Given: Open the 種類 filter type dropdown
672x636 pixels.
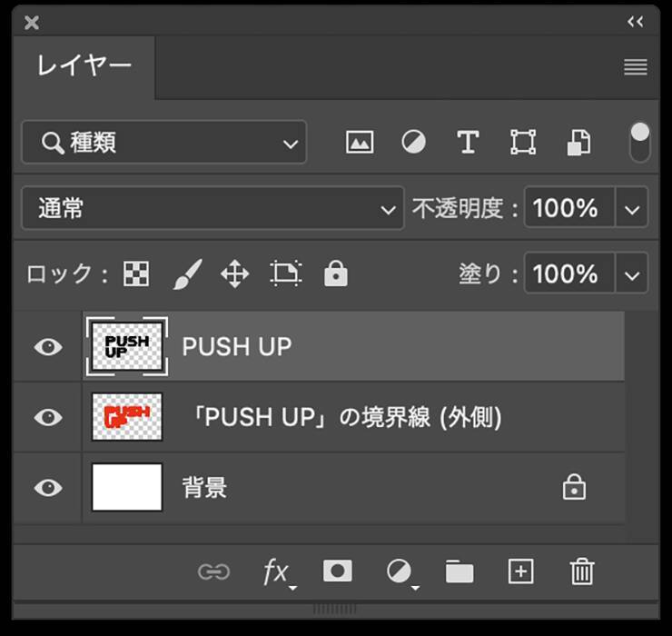Looking at the screenshot, I should [164, 143].
